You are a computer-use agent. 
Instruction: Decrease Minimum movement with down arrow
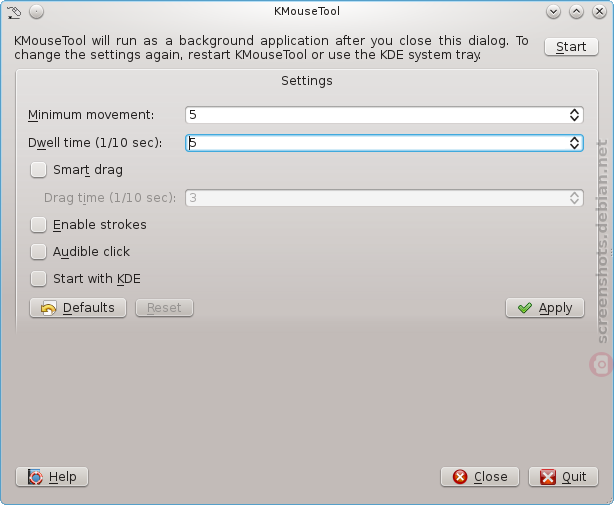pyautogui.click(x=574, y=119)
